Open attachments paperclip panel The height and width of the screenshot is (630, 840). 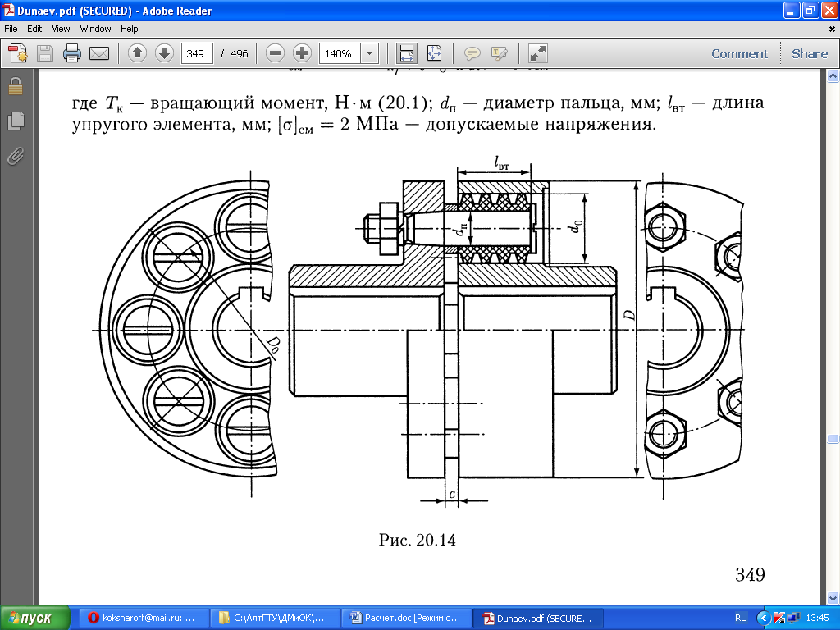point(16,157)
